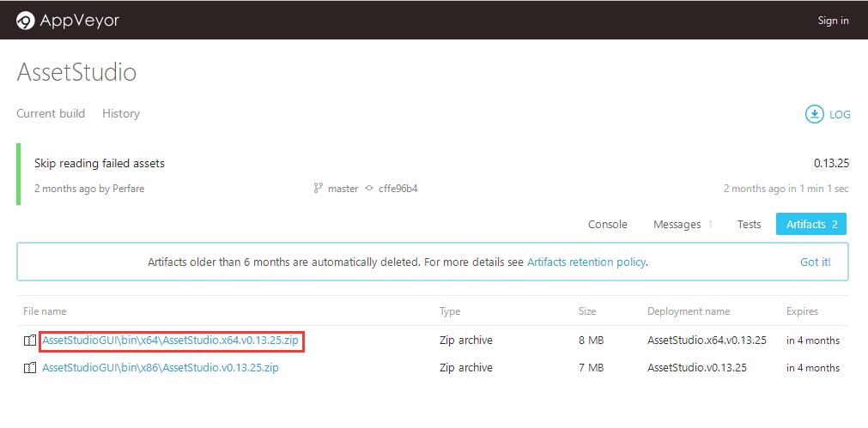Open the LOG download link
Screen dimensions: 868x428
coord(839,114)
